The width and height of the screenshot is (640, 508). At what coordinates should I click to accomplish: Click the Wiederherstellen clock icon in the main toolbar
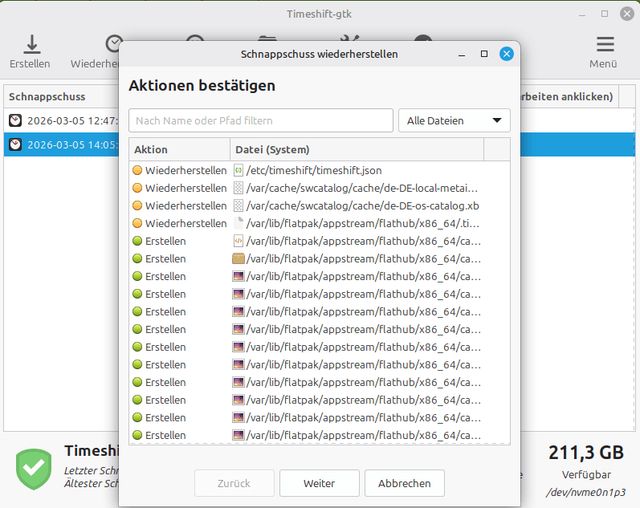coord(113,44)
